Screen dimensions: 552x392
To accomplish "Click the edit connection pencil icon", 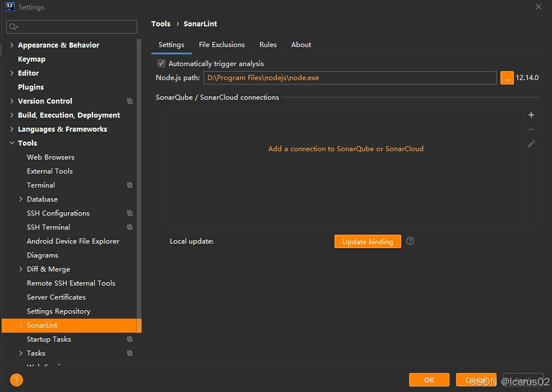I will click(531, 143).
